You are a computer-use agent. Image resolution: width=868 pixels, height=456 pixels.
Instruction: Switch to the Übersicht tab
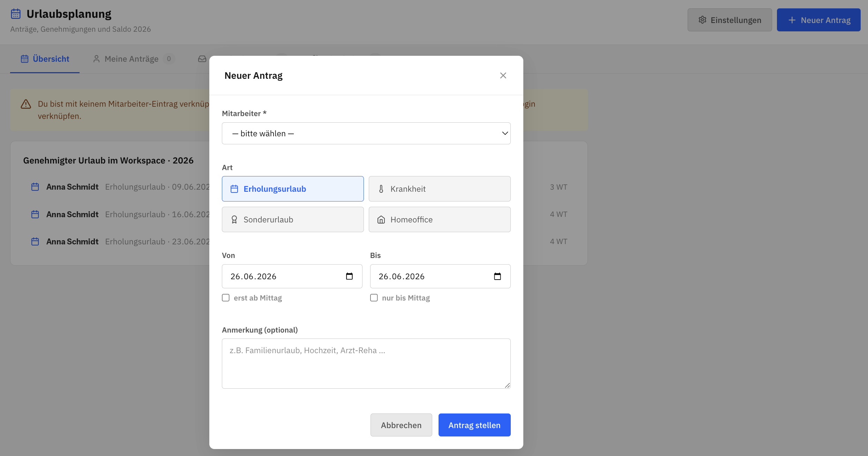(45, 59)
